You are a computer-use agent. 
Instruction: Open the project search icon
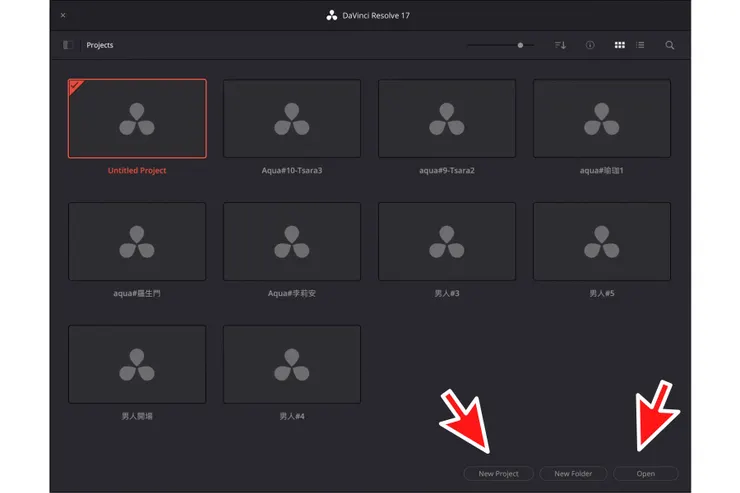tap(670, 45)
